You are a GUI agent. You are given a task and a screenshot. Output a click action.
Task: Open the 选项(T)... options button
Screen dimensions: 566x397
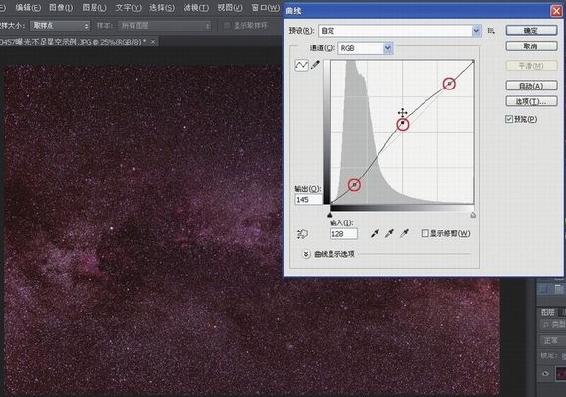531,101
